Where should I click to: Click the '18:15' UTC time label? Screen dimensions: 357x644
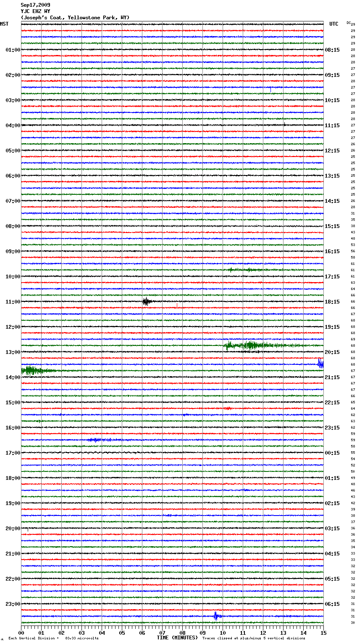[x=332, y=302]
